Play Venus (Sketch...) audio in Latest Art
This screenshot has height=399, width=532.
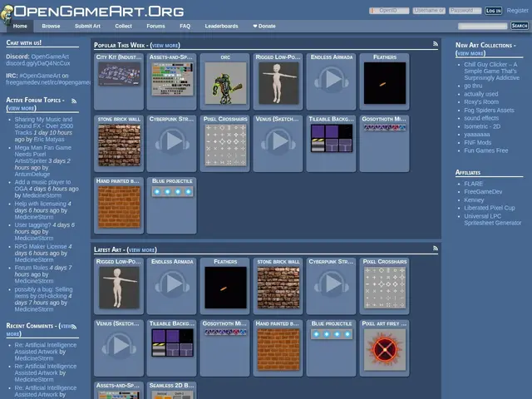click(119, 346)
